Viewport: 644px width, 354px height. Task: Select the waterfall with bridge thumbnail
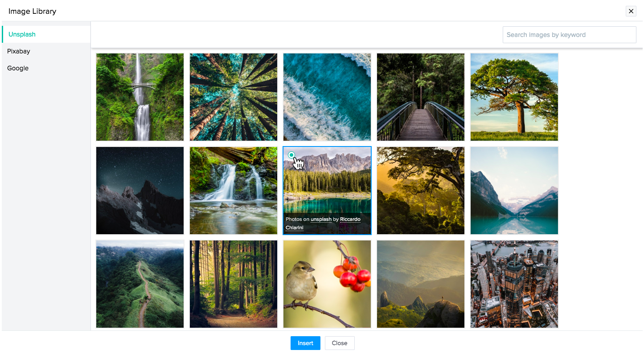140,97
